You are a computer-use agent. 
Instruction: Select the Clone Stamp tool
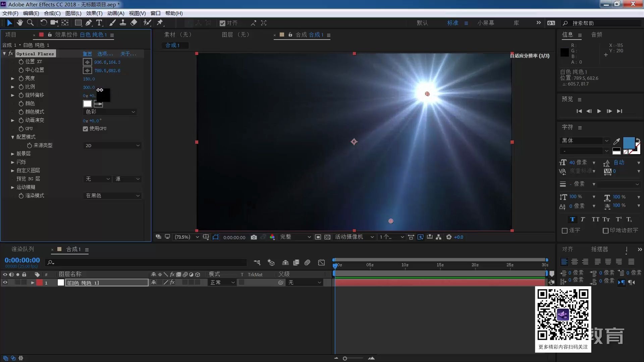(x=123, y=23)
